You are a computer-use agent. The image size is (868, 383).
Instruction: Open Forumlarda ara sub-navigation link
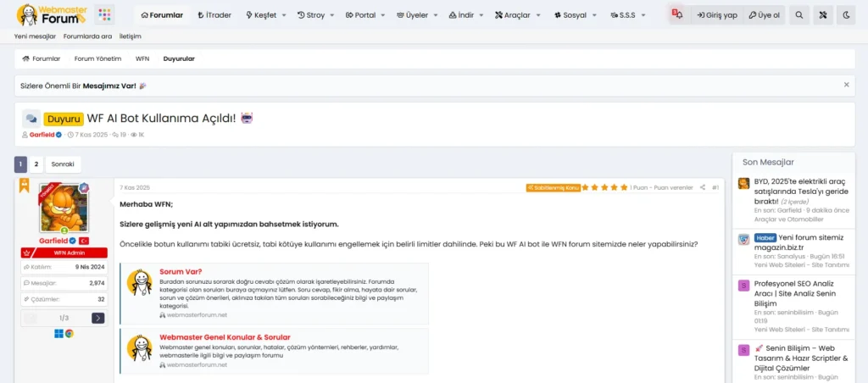(x=87, y=36)
